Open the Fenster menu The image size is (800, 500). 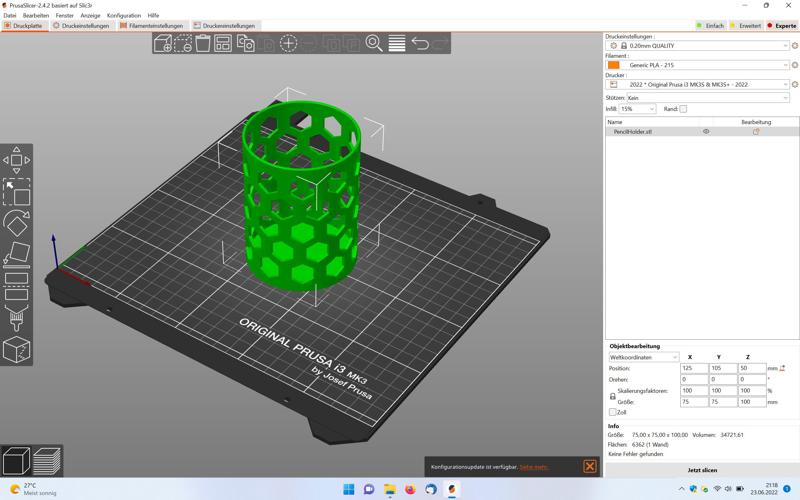click(x=64, y=15)
